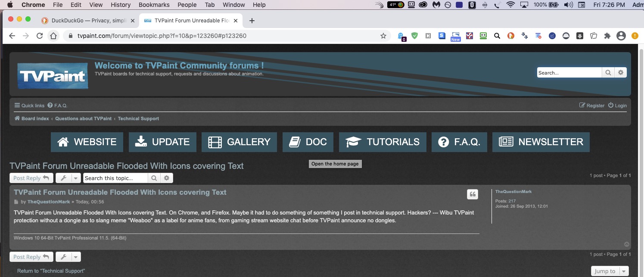
Task: Click the Wi-Fi status icon
Action: 511,5
